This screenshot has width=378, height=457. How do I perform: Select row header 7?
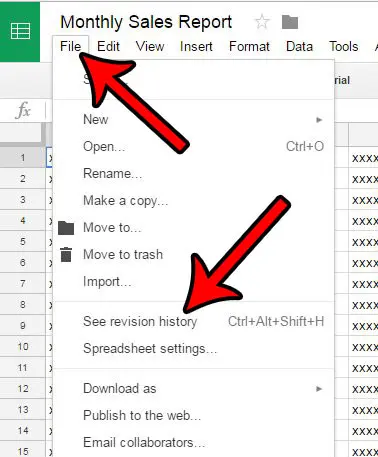tap(23, 283)
